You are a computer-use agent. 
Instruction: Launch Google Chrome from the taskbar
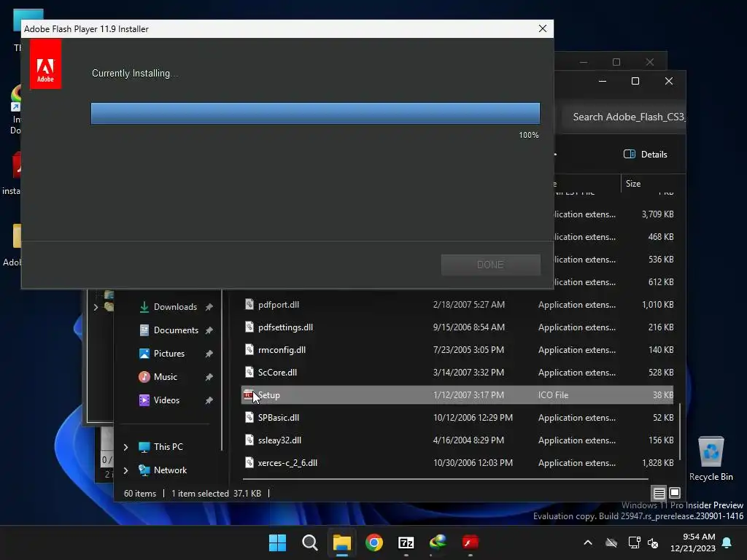(374, 542)
